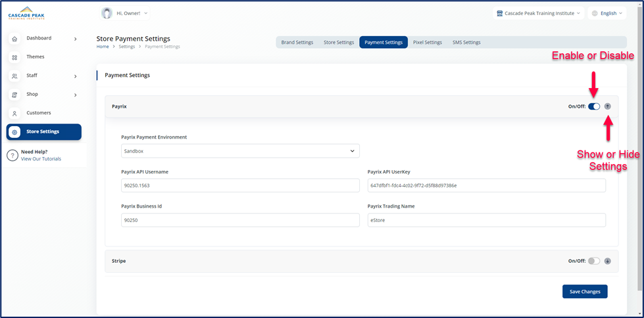Click the Payrix Trading Name field
644x318 pixels.
click(487, 220)
